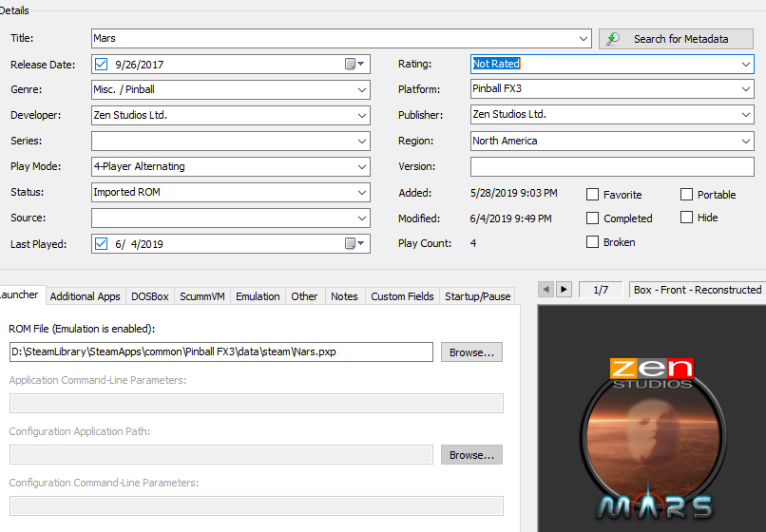Screen dimensions: 766x532
Task: Select the ScummVM tab
Action: [x=202, y=296]
